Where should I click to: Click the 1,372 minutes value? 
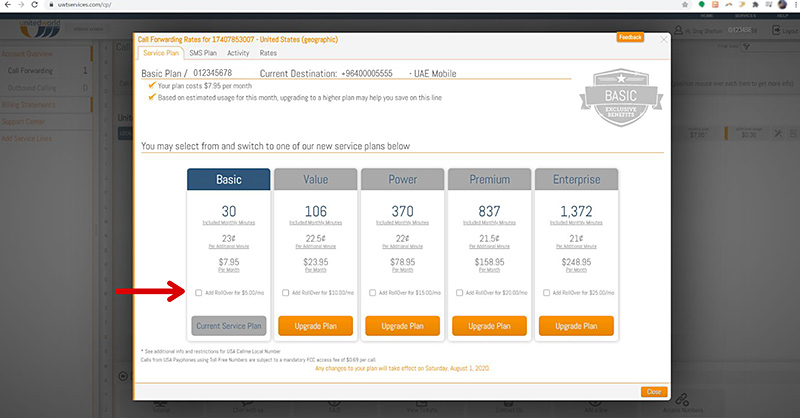pos(576,211)
